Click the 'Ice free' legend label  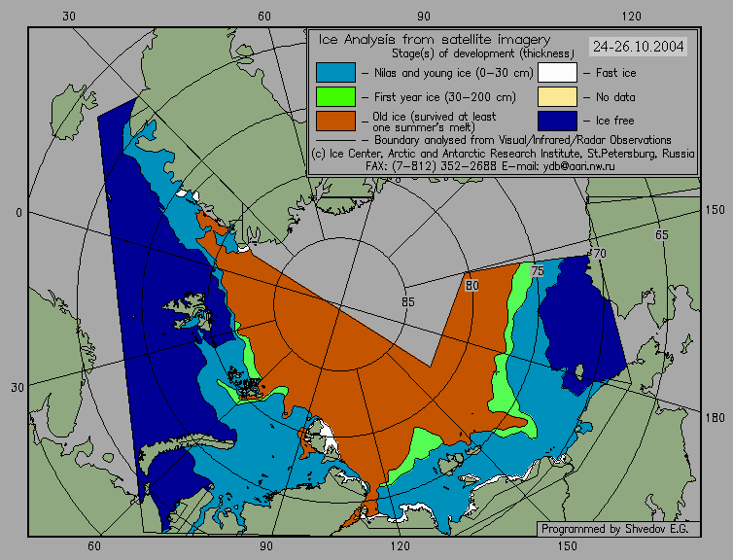(x=614, y=121)
